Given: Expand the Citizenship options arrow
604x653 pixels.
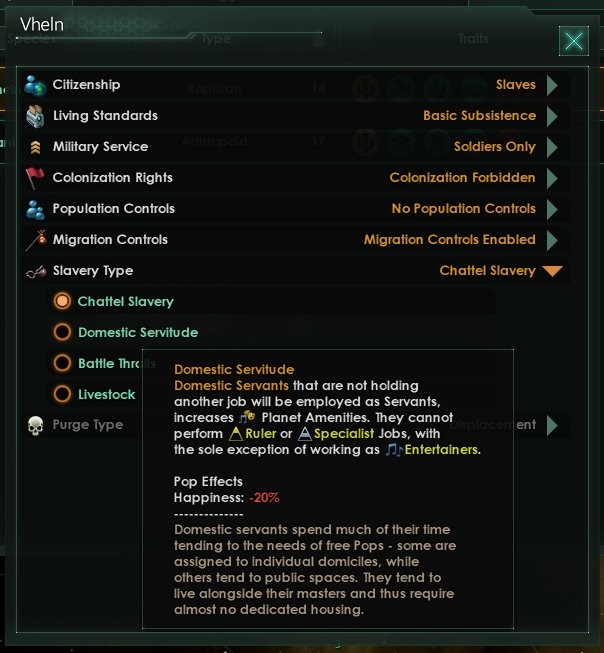Looking at the screenshot, I should coord(553,85).
